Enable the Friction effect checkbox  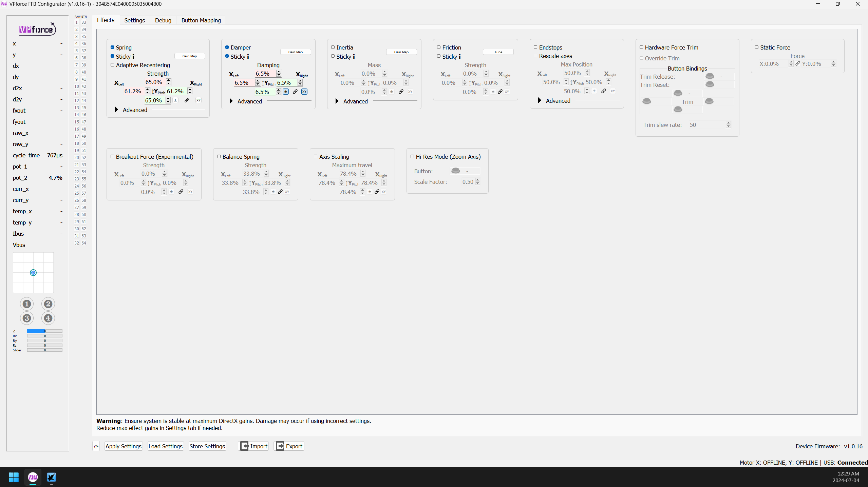point(438,47)
